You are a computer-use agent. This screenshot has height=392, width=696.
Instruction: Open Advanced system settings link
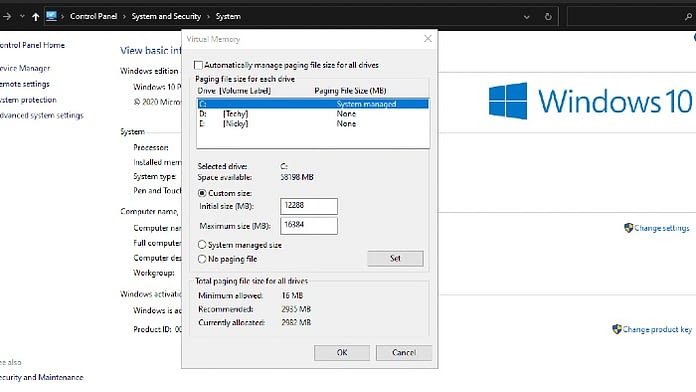[x=42, y=115]
